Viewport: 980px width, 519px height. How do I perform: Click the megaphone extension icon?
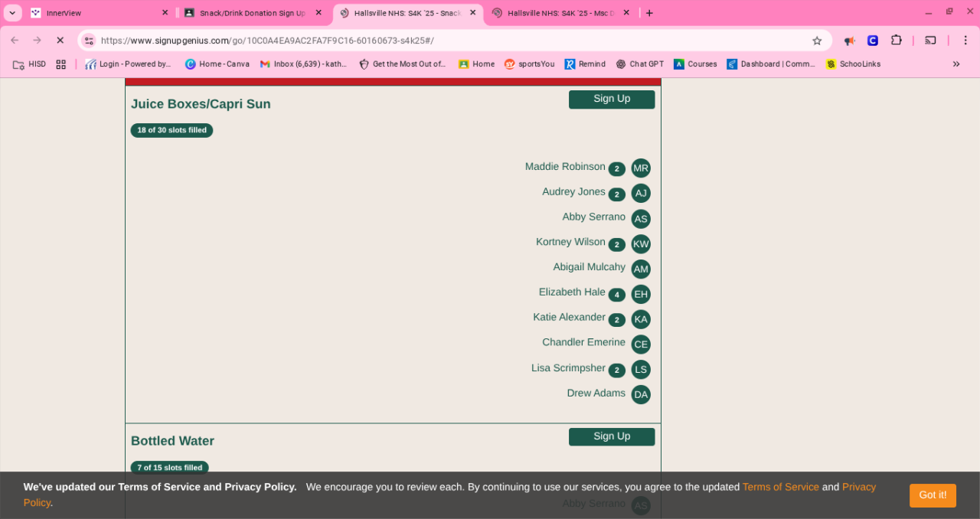coord(849,41)
